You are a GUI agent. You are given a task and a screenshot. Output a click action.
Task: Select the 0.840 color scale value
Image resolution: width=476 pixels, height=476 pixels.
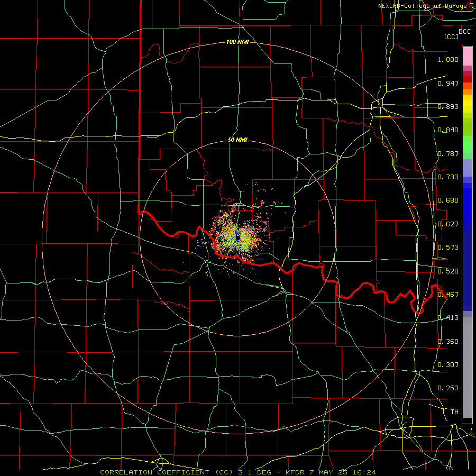(x=448, y=130)
